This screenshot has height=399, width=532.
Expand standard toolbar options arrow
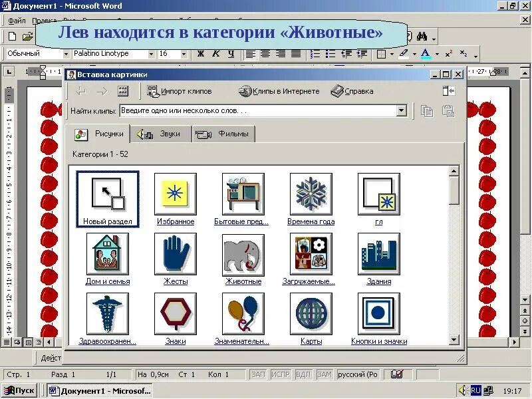click(x=434, y=39)
